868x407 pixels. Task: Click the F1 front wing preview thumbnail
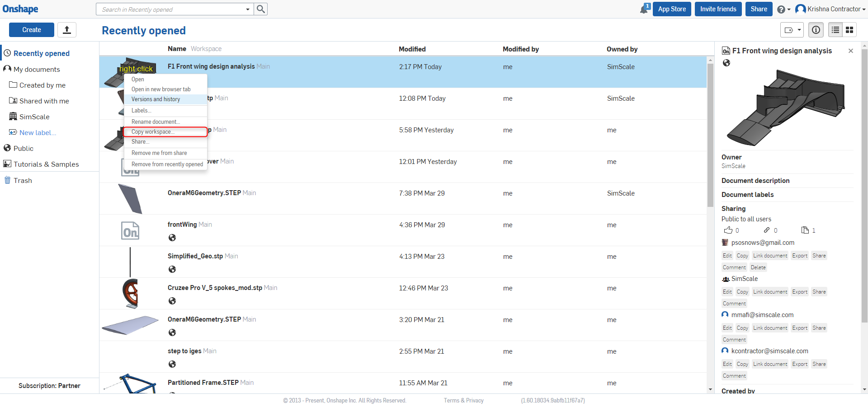point(786,108)
